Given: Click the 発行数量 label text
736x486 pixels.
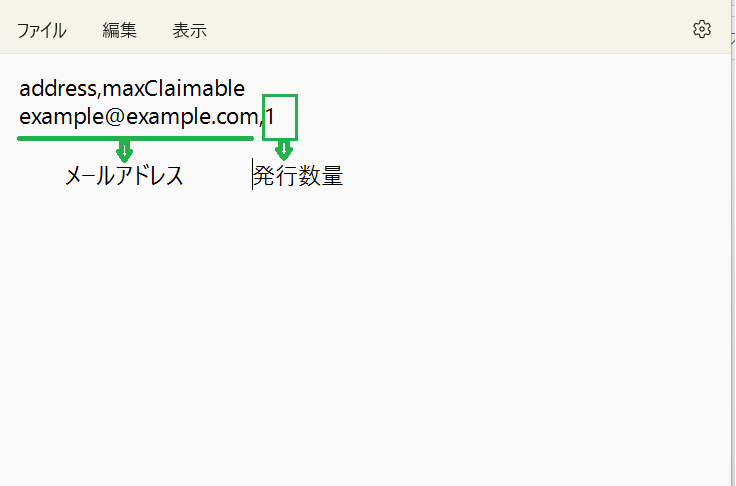Looking at the screenshot, I should pyautogui.click(x=298, y=176).
